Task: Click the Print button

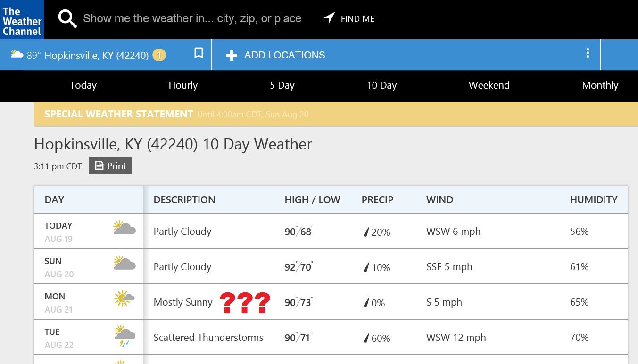Action: point(110,166)
